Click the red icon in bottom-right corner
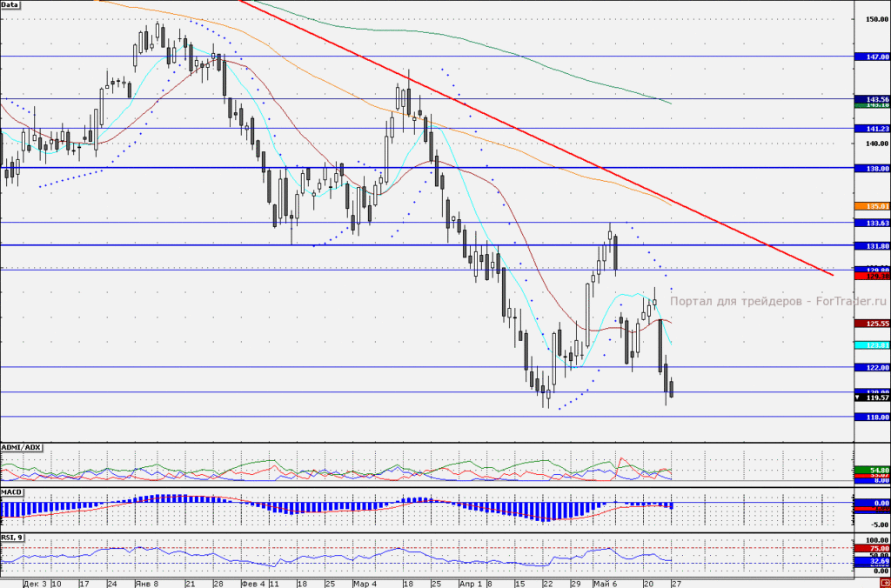The width and height of the screenshot is (891, 588). [887, 584]
